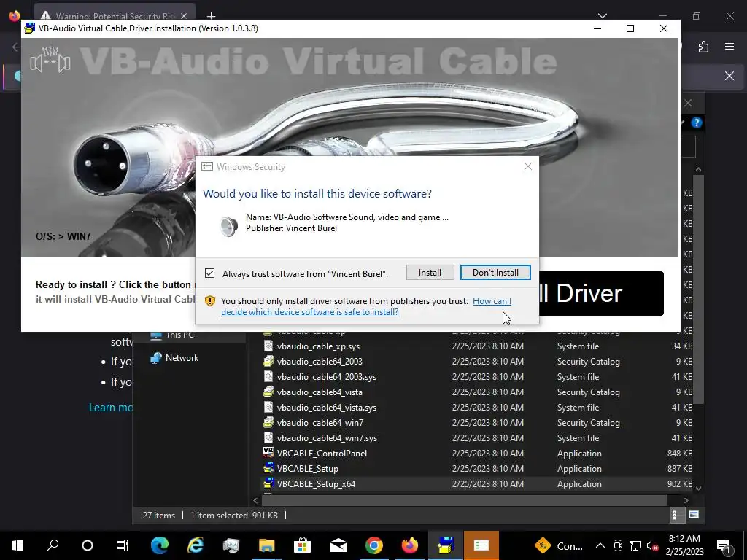The image size is (747, 560).
Task: Open the clock showing 8:12 AM
Action: click(x=684, y=545)
